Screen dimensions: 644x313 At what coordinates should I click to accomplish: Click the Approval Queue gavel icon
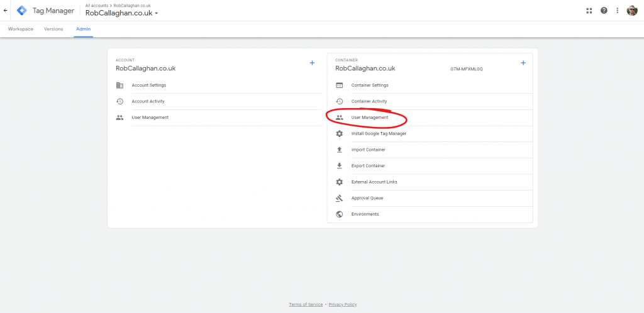point(339,198)
